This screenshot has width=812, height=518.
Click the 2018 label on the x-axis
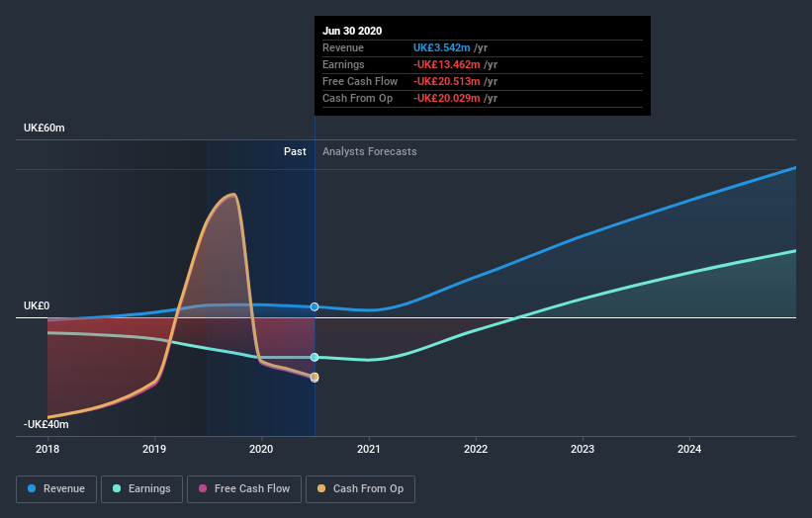click(47, 448)
